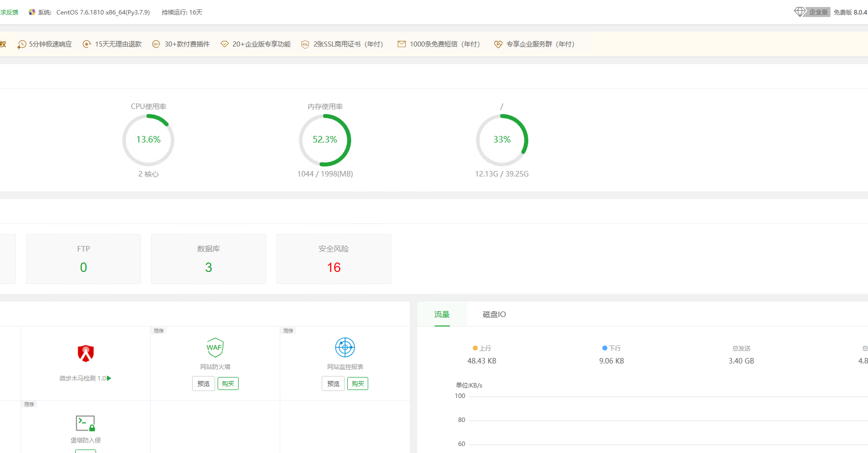Image resolution: width=868 pixels, height=453 pixels.
Task: Switch to the 磁盘IO tab
Action: [x=494, y=314]
